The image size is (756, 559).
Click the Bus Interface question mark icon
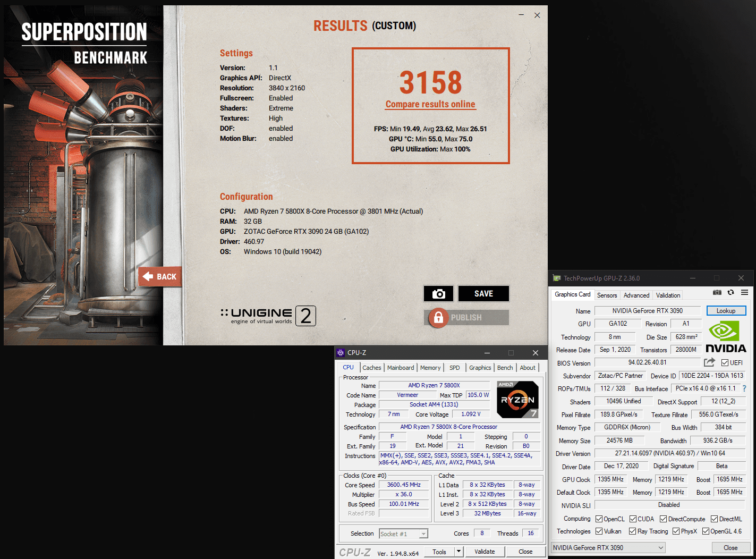click(x=744, y=388)
